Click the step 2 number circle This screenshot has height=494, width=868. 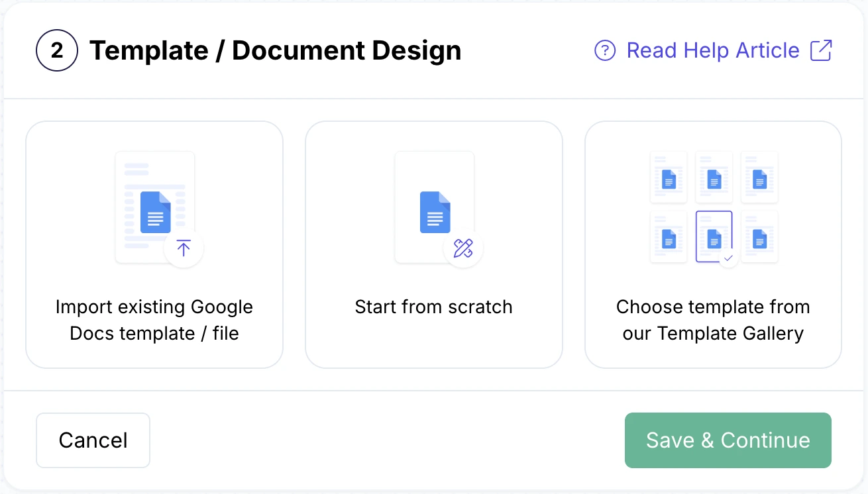[57, 50]
